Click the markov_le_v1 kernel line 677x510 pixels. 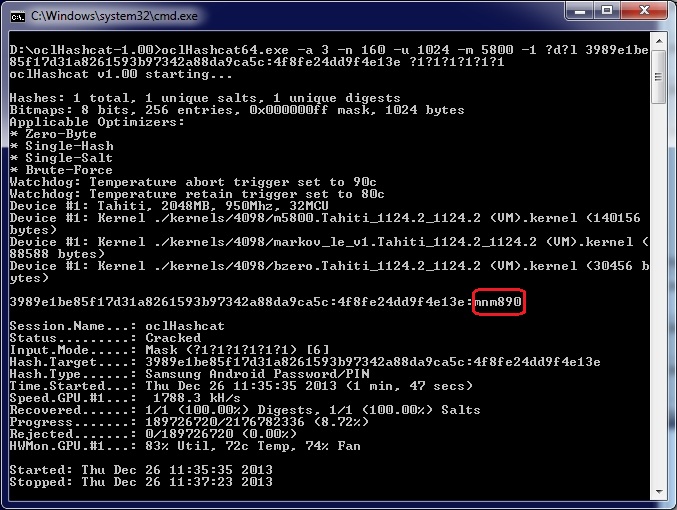point(329,248)
